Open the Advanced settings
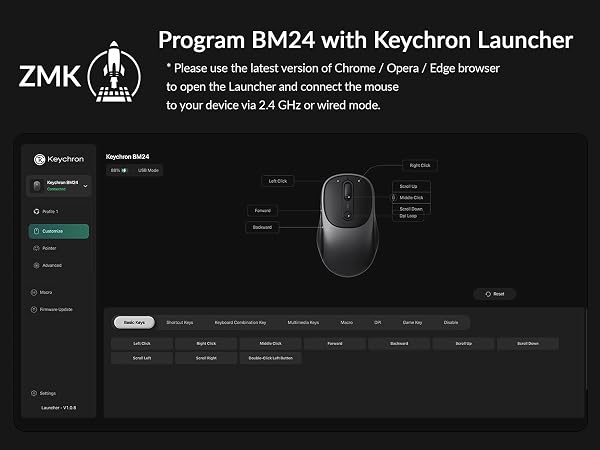Image resolution: width=600 pixels, height=450 pixels. [52, 265]
